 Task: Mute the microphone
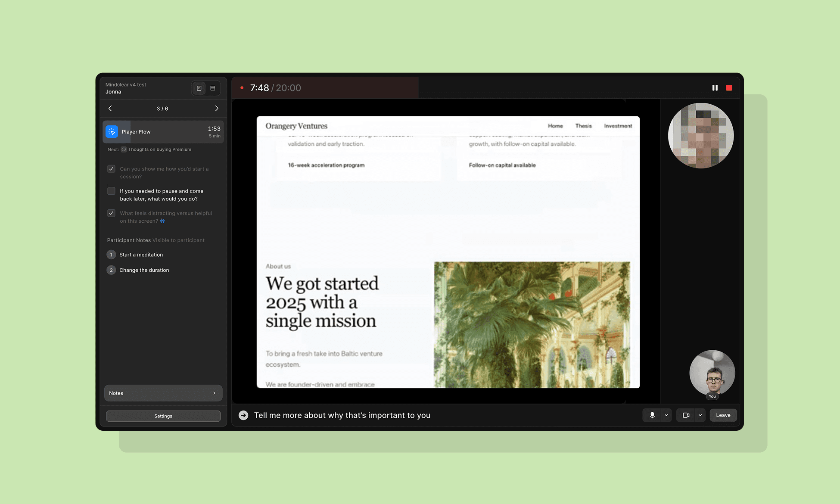pyautogui.click(x=652, y=415)
